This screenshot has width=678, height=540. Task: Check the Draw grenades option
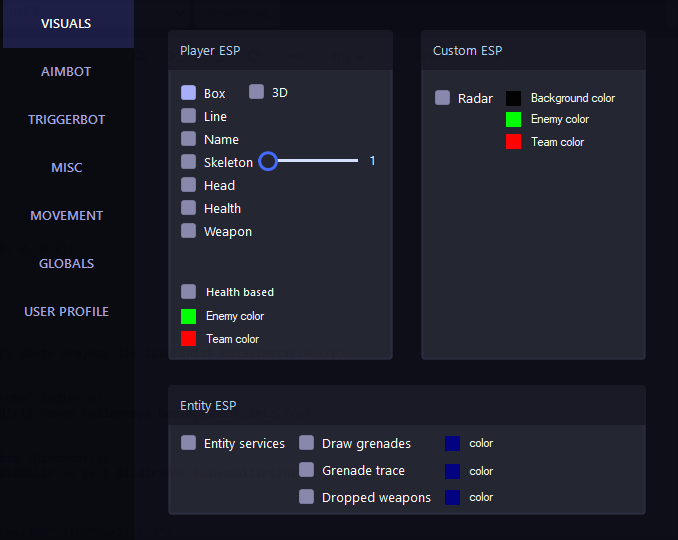(x=306, y=443)
